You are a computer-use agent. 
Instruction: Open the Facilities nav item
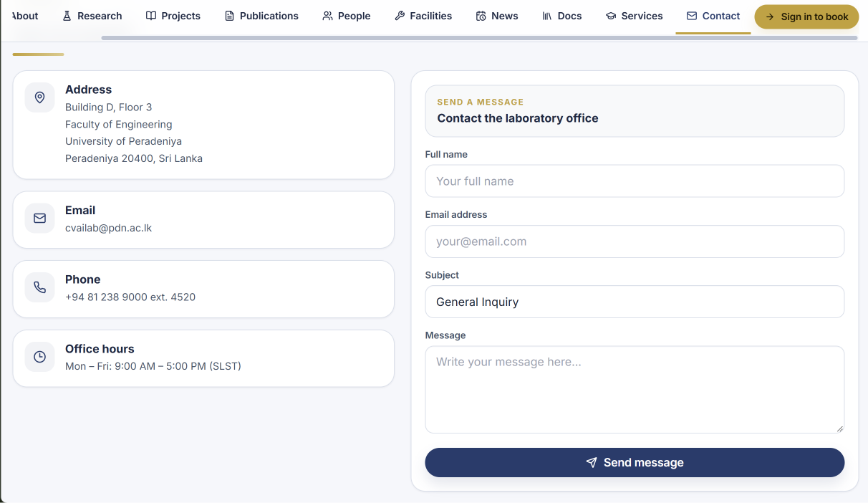tap(423, 16)
